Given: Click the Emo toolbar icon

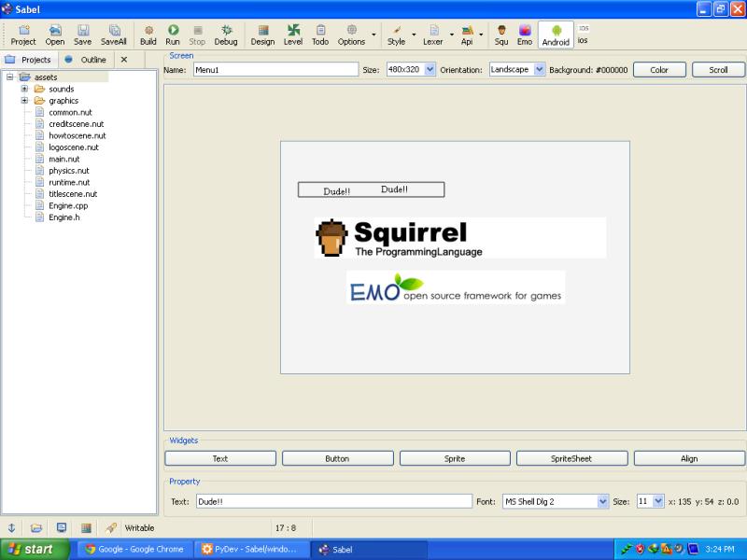Looking at the screenshot, I should click(525, 35).
